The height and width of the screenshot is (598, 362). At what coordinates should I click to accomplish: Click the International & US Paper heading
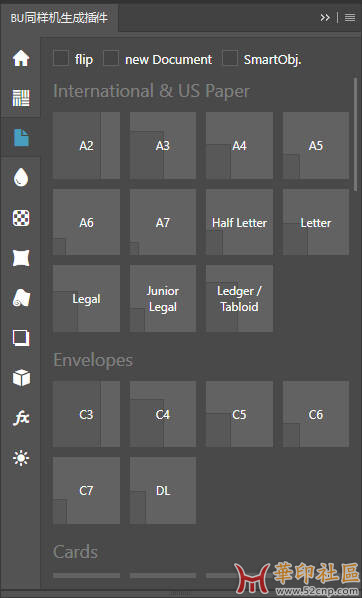click(151, 92)
